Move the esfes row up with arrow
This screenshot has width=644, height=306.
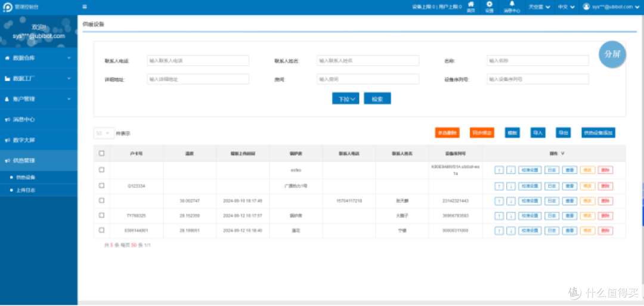point(499,170)
